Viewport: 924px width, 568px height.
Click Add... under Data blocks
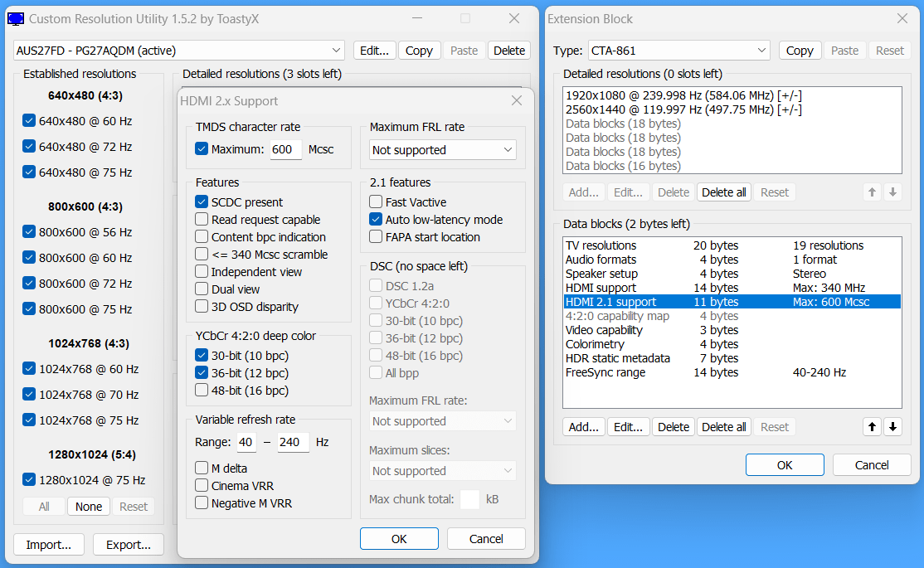pyautogui.click(x=583, y=427)
